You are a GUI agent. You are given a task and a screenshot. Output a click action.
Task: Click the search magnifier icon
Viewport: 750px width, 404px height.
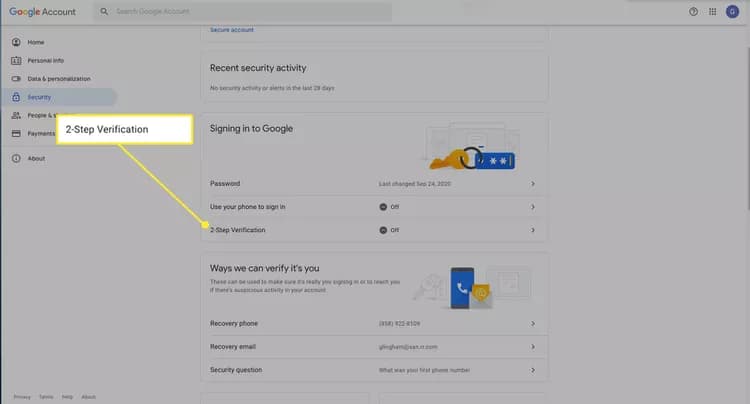[x=104, y=11]
